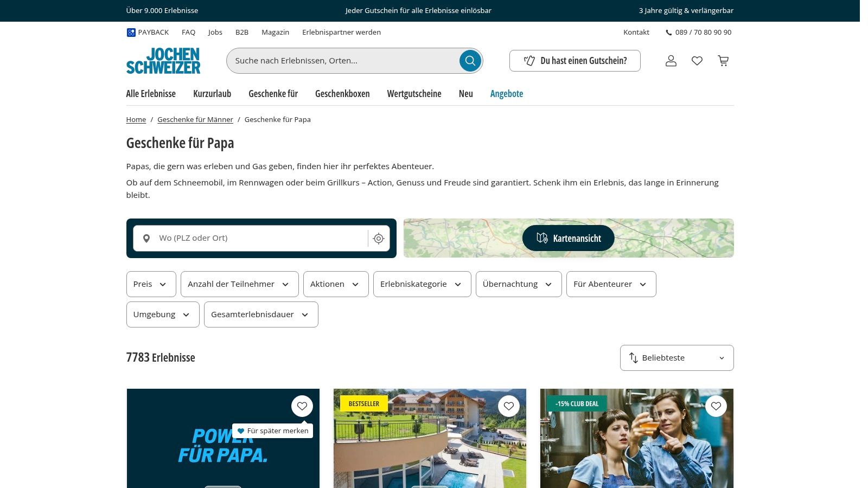Image resolution: width=868 pixels, height=488 pixels.
Task: Click the Geschenke für Papa heading
Action: tap(180, 143)
